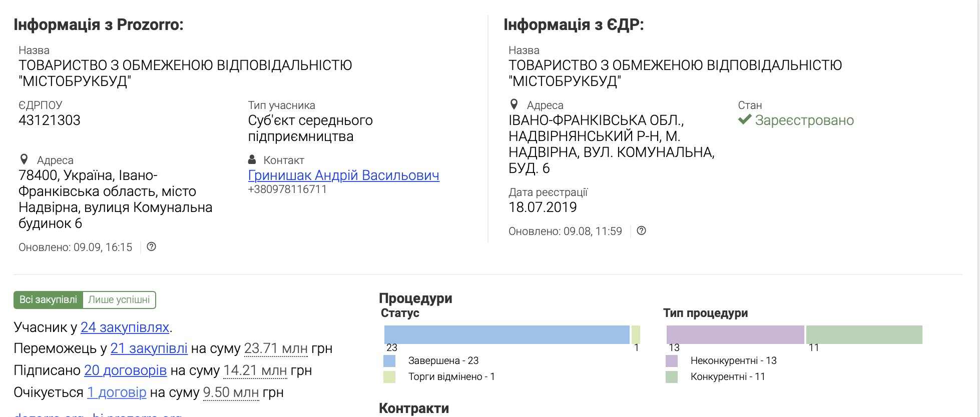Click green Конкурентні procedure bar segment
Image resolution: width=980 pixels, height=417 pixels.
(864, 334)
